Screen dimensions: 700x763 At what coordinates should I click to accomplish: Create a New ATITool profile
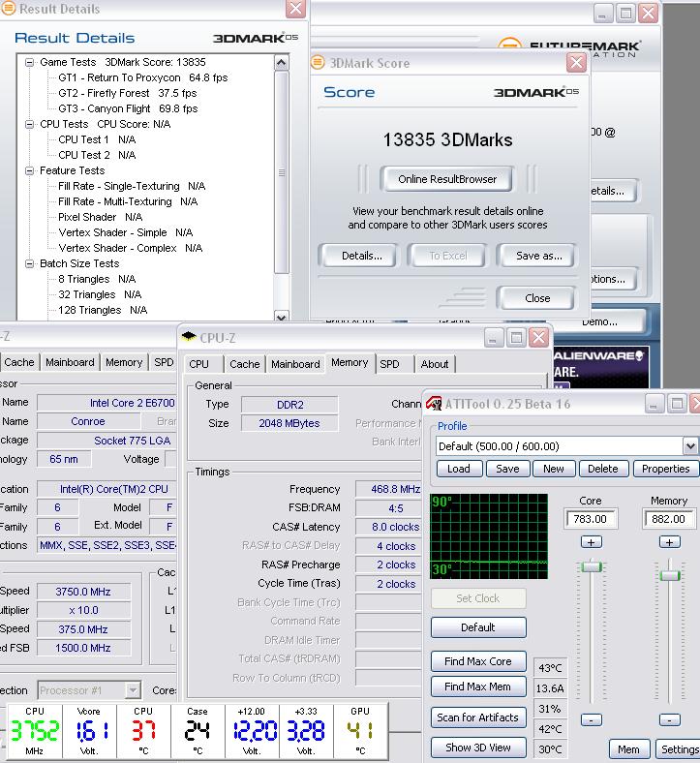554,469
